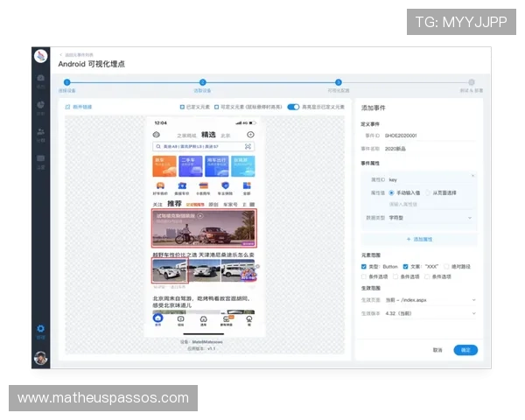The width and height of the screenshot is (525, 420).
Task: Check the 已定义元素 checkbox
Action: tap(181, 107)
